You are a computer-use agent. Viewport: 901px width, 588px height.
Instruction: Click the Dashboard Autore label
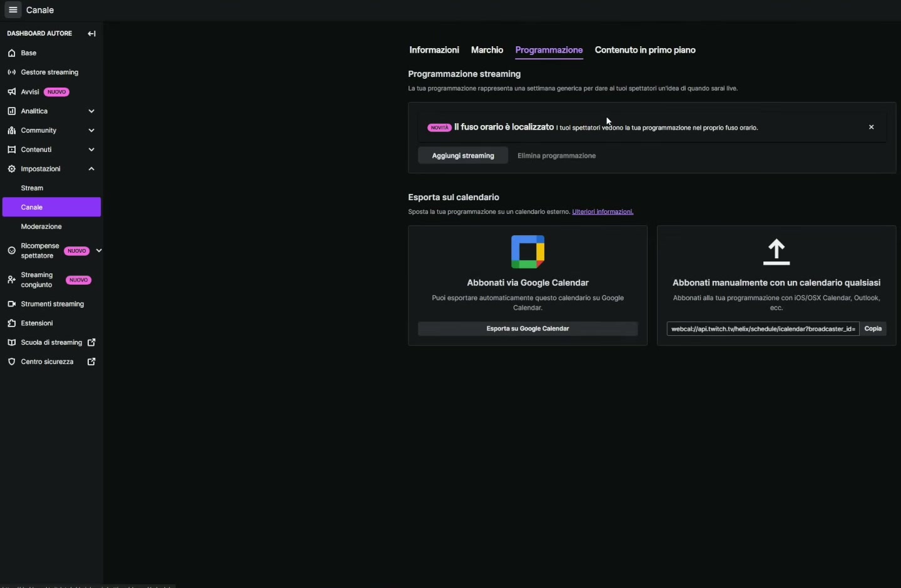(x=39, y=34)
